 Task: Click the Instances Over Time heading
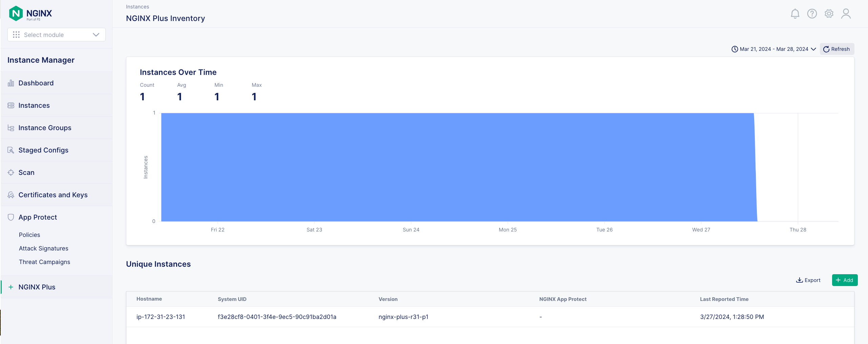tap(178, 72)
